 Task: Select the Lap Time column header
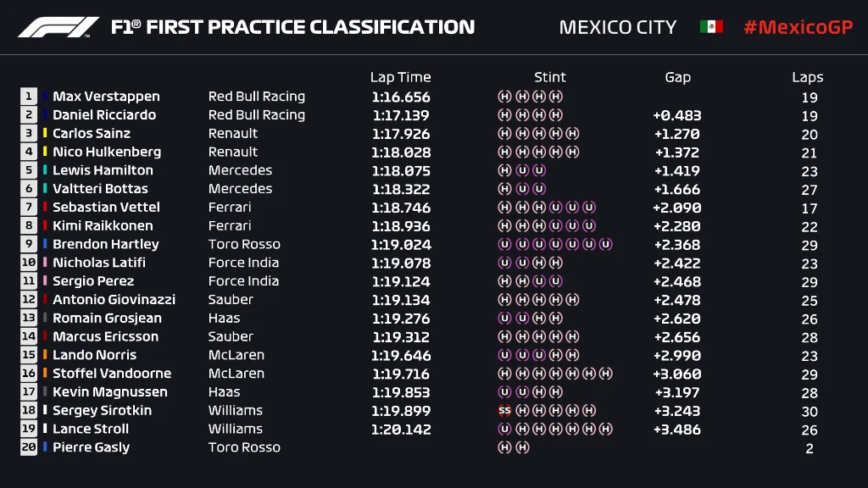coord(400,77)
